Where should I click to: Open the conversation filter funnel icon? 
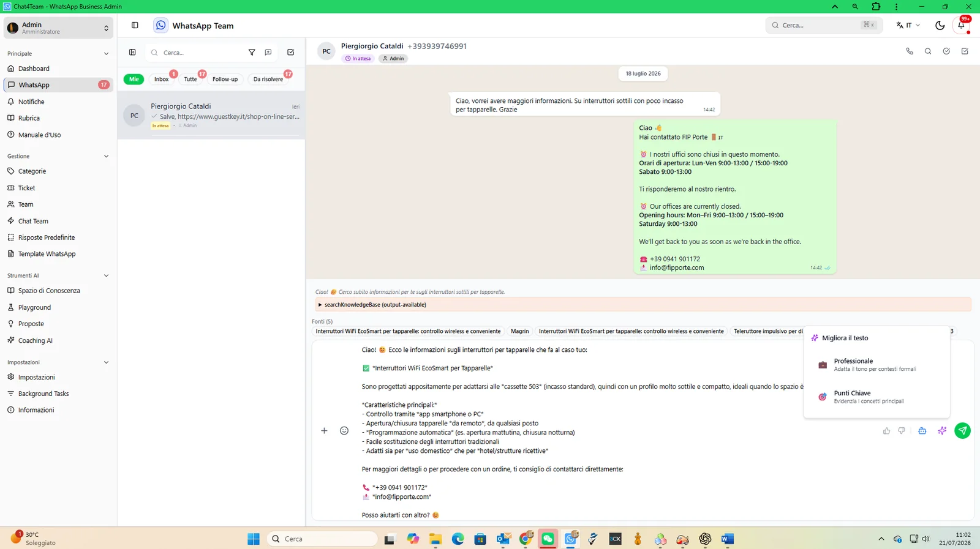click(252, 53)
